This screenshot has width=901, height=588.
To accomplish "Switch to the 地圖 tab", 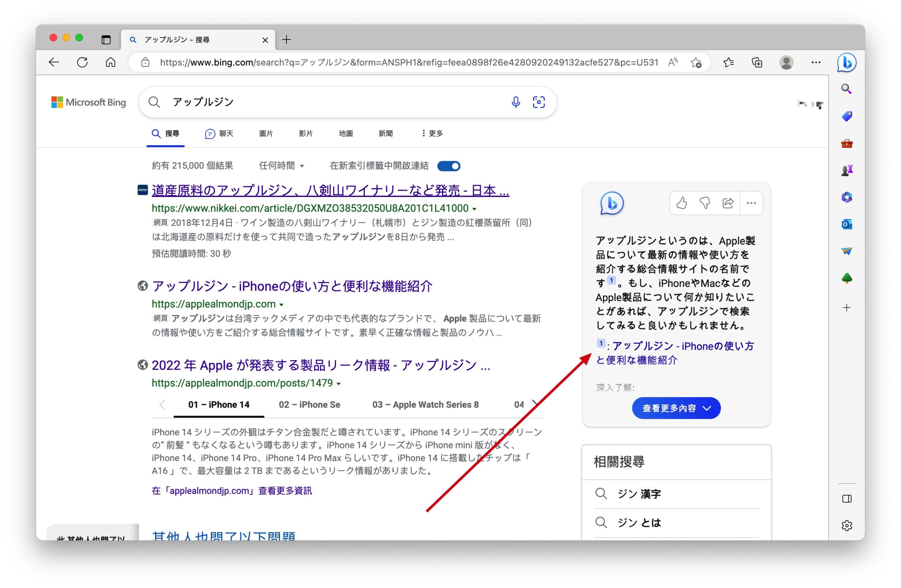I will point(346,134).
